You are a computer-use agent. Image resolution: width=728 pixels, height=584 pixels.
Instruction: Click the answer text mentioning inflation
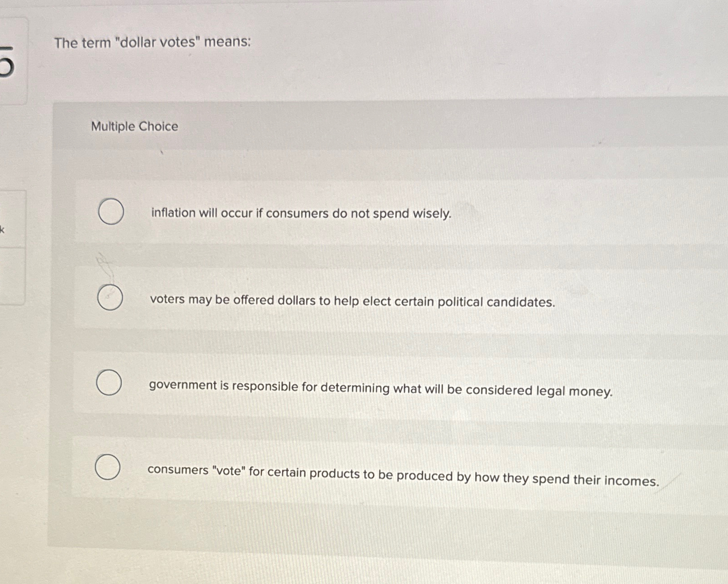(301, 213)
